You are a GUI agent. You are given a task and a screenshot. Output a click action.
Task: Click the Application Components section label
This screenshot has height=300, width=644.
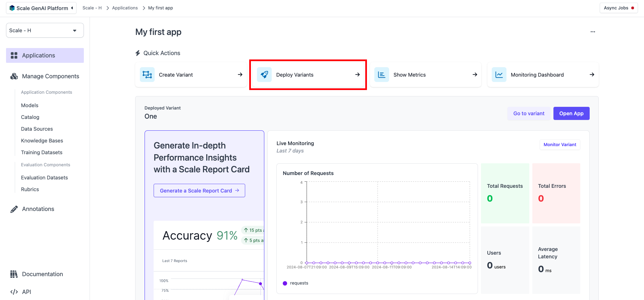tap(47, 92)
